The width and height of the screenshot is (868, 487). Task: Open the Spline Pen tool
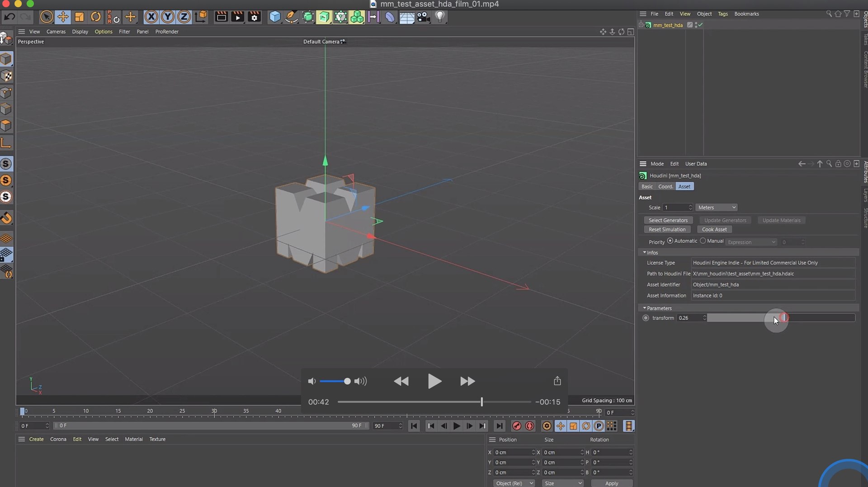pyautogui.click(x=292, y=17)
